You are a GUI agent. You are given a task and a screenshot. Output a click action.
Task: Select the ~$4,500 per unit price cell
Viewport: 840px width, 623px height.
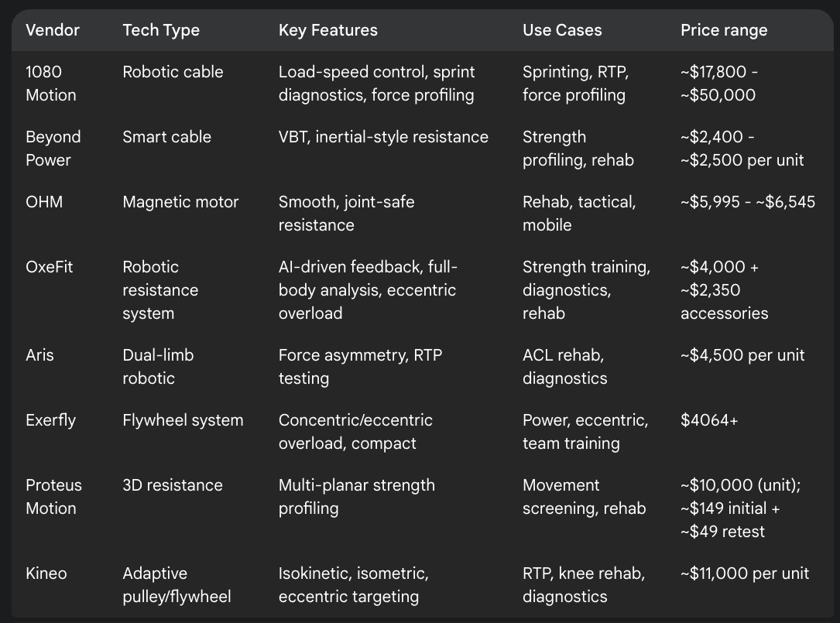pos(742,355)
